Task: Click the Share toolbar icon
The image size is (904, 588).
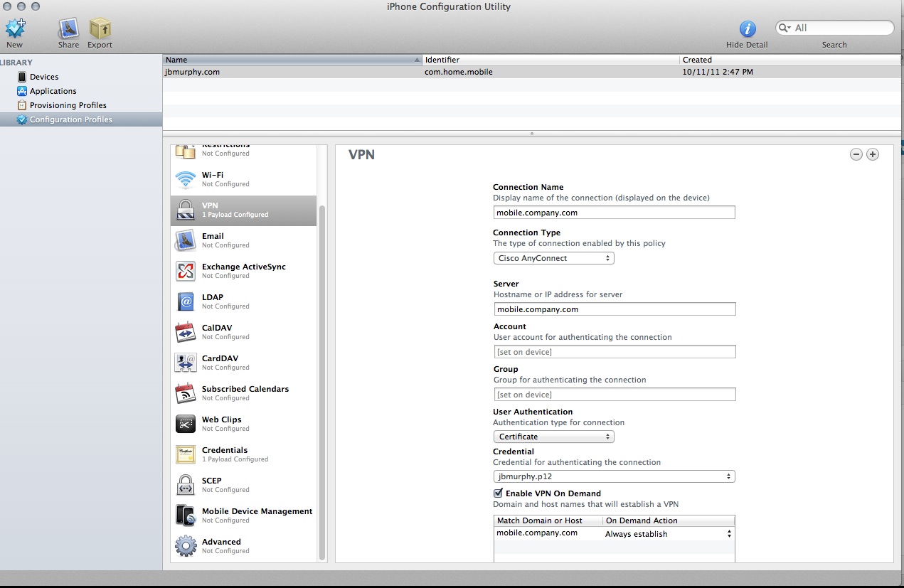Action: tap(69, 29)
